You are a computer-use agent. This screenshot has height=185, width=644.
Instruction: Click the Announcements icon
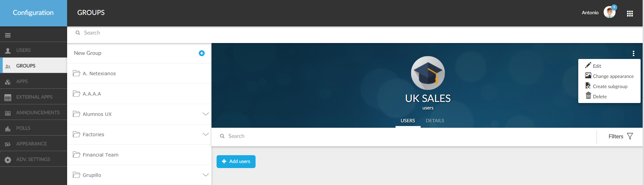[x=8, y=113]
